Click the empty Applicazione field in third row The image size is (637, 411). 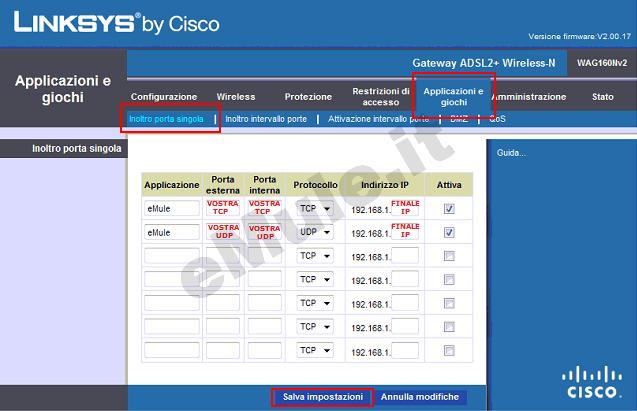click(x=172, y=256)
